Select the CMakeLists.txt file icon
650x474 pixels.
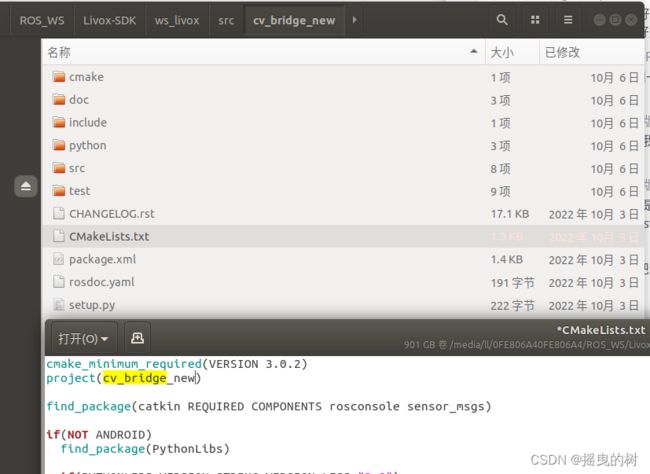pos(59,236)
